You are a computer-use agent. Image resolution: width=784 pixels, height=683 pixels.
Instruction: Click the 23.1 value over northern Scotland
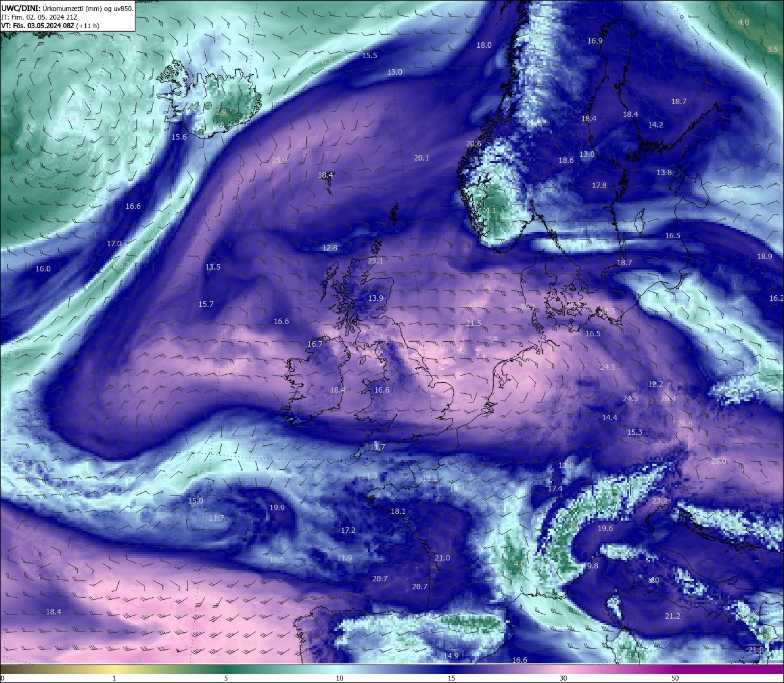(x=375, y=261)
